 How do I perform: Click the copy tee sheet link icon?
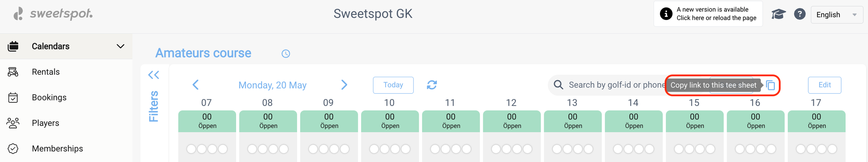tap(771, 85)
